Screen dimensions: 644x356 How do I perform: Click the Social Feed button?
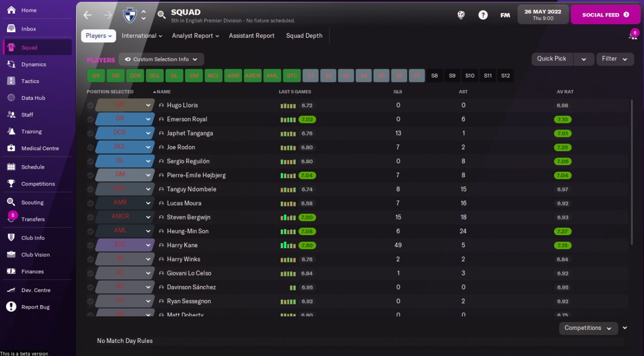tap(605, 15)
